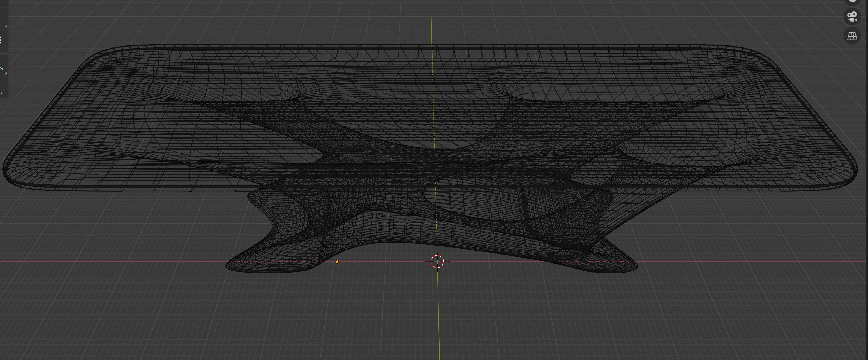Viewport: 868px width, 360px height.
Task: Select the Transform tool in left toolbar
Action: pyautogui.click(x=1, y=40)
